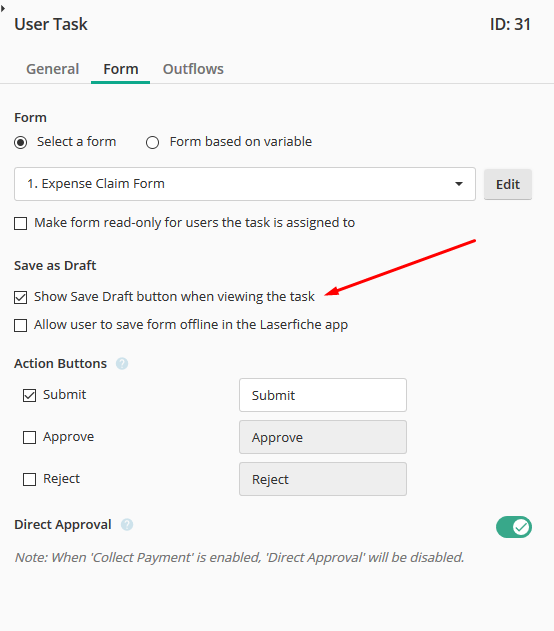
Task: Check Make form read-only checkbox
Action: (21, 223)
